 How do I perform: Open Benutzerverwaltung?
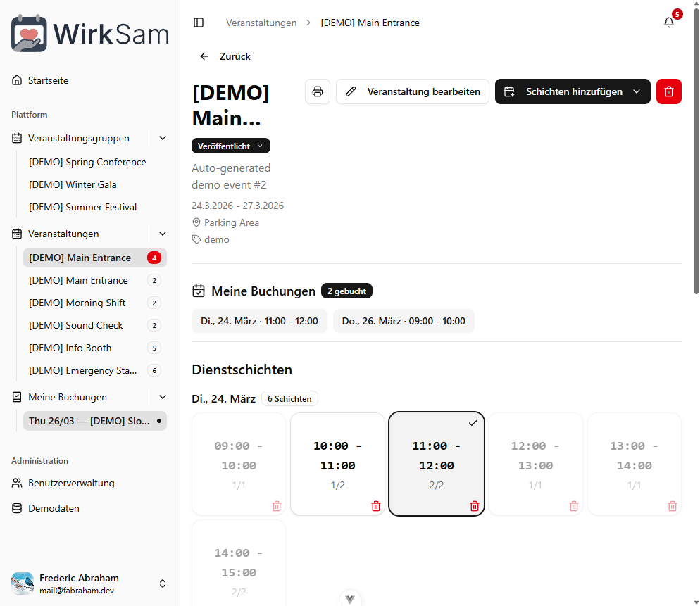pos(71,483)
